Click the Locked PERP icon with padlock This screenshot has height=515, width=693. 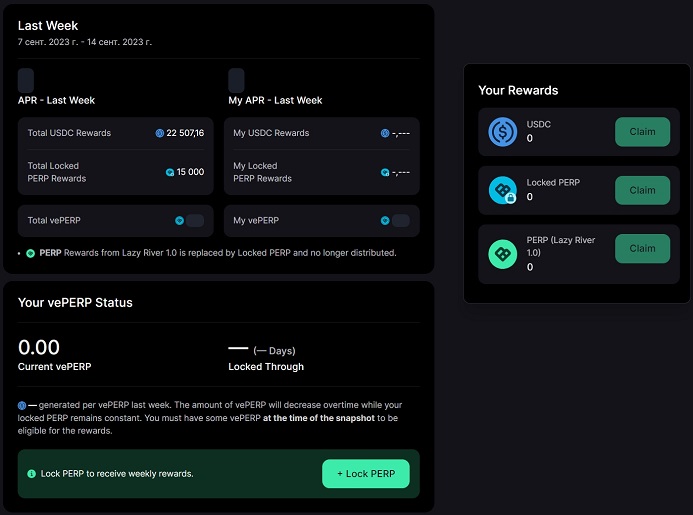pos(502,190)
